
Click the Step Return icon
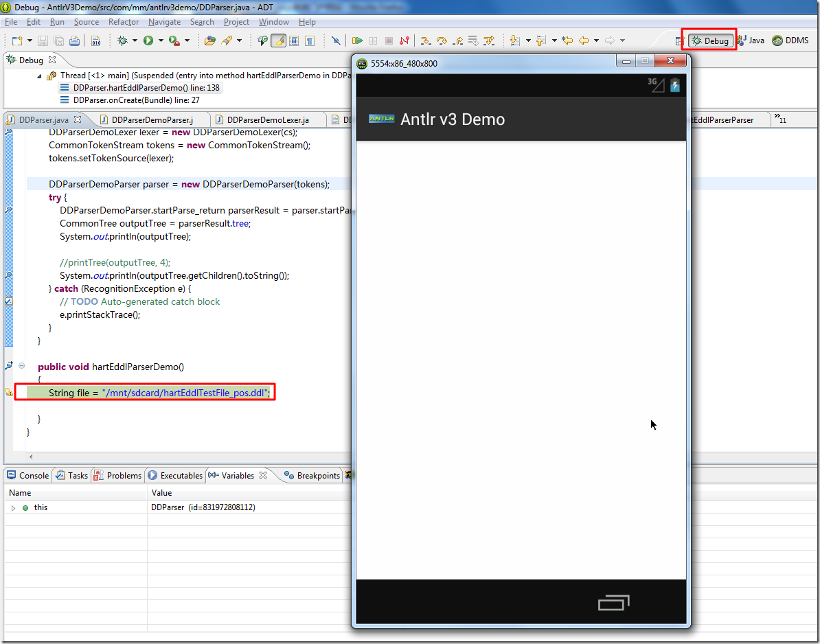457,41
